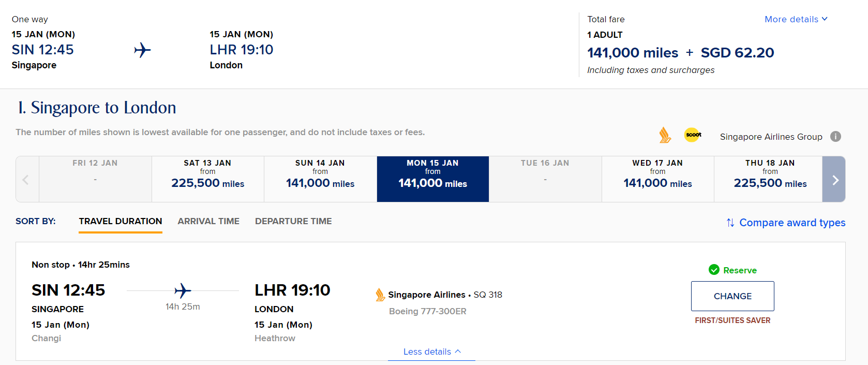868x365 pixels.
Task: Sort results by Travel Duration
Action: (121, 221)
